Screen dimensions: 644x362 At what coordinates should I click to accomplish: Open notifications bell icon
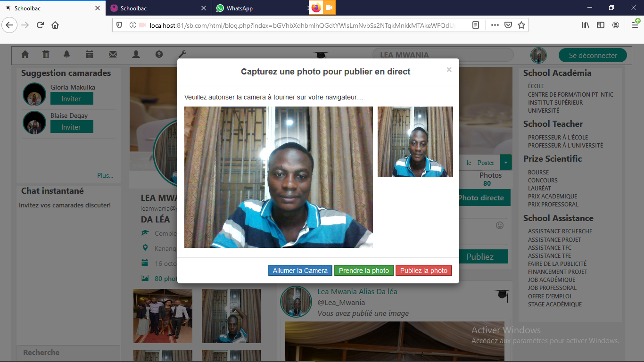[67, 55]
